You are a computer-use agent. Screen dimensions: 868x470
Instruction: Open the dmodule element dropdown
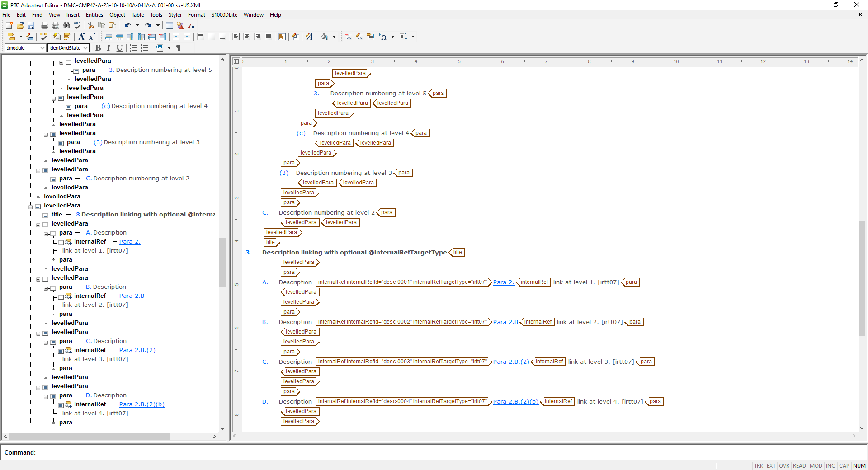[43, 48]
